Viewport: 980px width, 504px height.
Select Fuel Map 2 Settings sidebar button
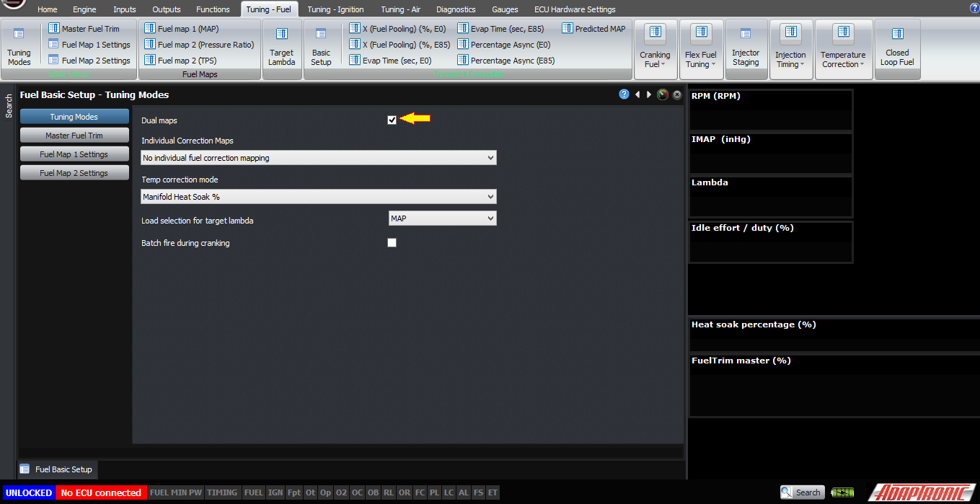[74, 172]
